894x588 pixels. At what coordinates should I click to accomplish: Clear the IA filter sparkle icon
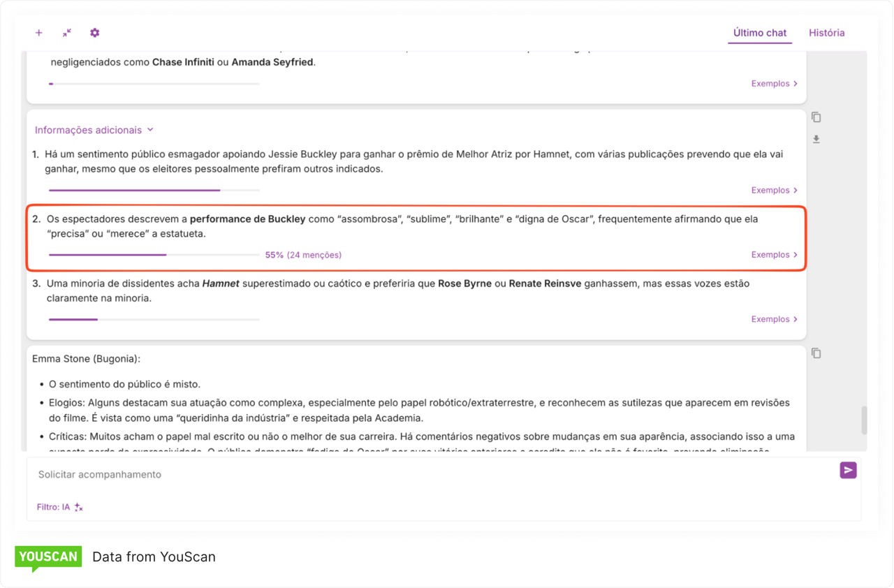tap(79, 508)
